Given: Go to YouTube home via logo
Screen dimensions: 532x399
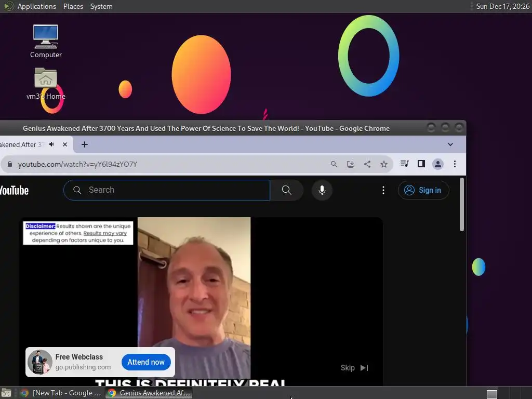Looking at the screenshot, I should point(14,190).
